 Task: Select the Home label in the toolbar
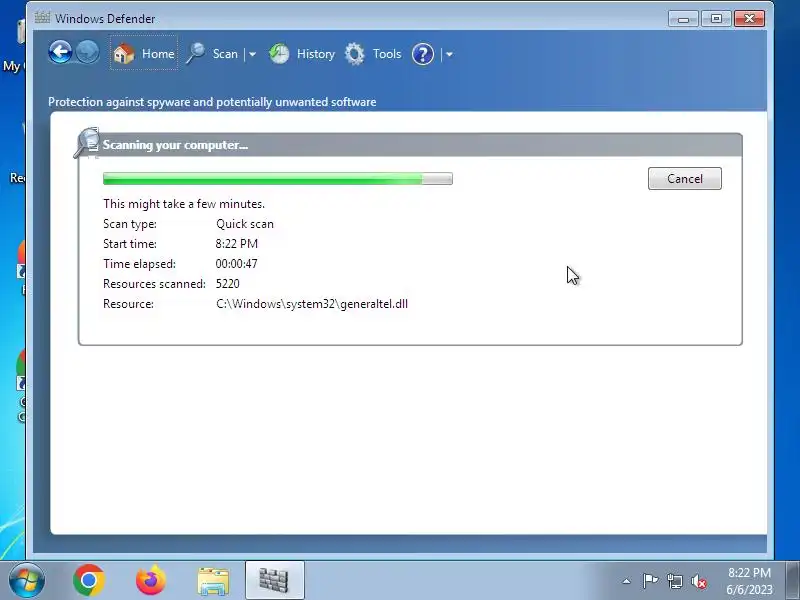coord(158,54)
